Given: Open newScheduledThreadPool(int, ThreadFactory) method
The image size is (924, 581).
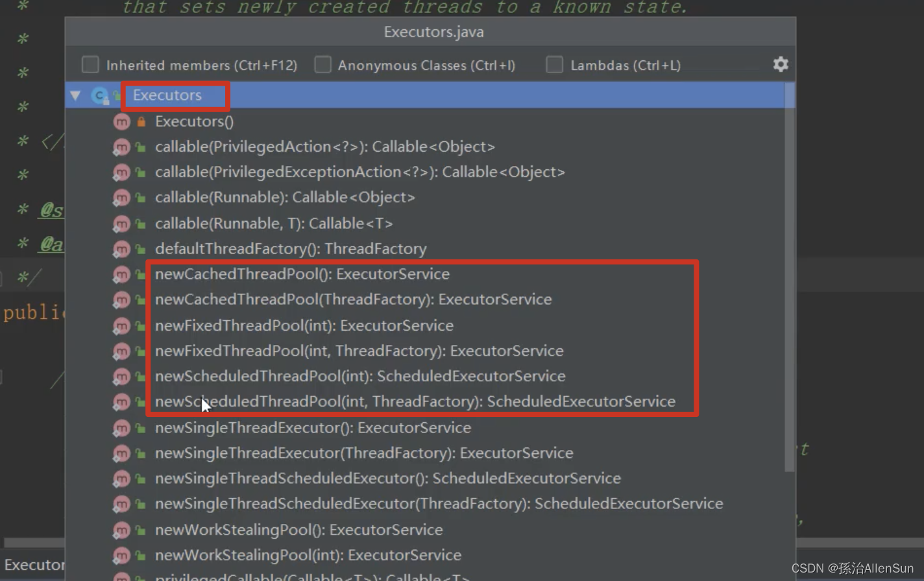Looking at the screenshot, I should pos(415,401).
